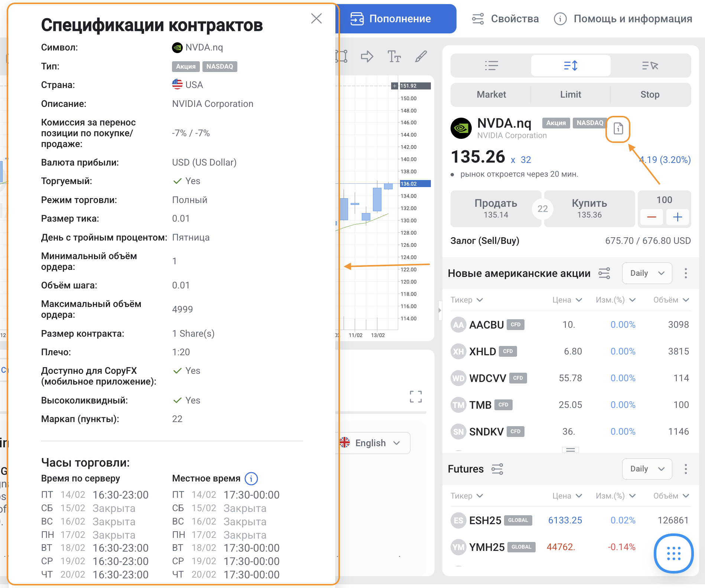Click the YM avatar icon for YMH25
Viewport: 705px width, 588px height.
458,547
